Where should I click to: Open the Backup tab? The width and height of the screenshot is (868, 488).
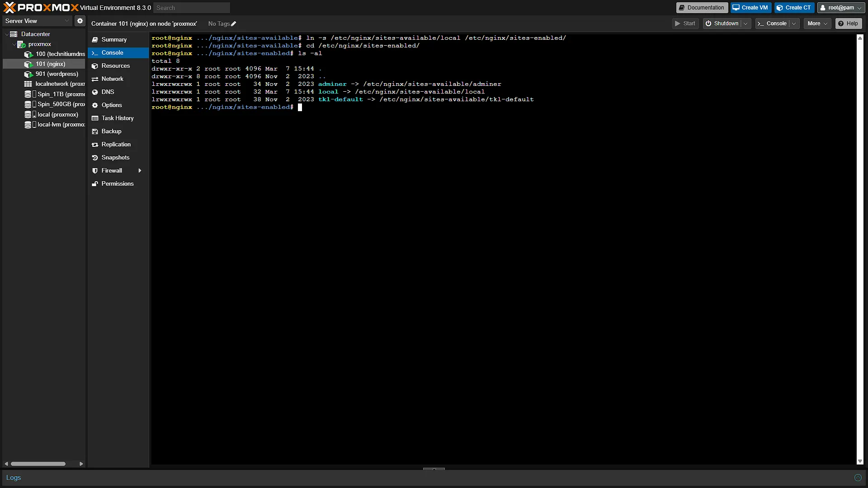(x=118, y=131)
